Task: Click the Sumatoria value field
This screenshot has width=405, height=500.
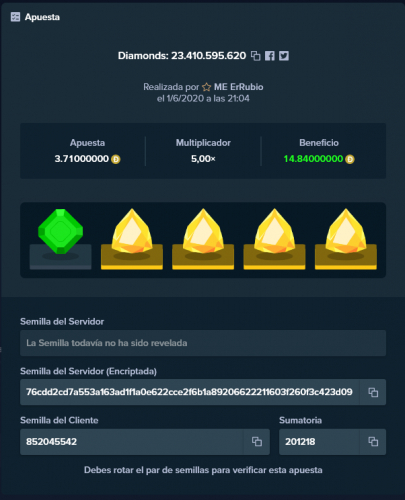Action: tap(319, 442)
